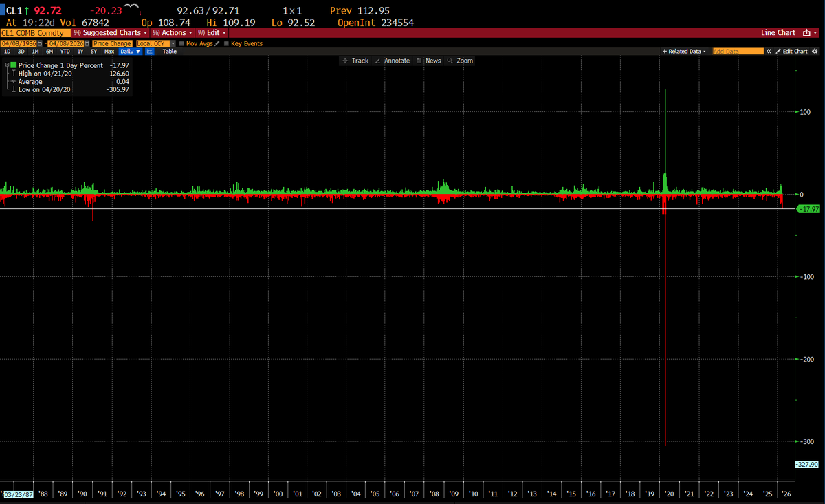Image resolution: width=825 pixels, height=504 pixels.
Task: Click the green Price Change series swatch
Action: tap(14, 65)
